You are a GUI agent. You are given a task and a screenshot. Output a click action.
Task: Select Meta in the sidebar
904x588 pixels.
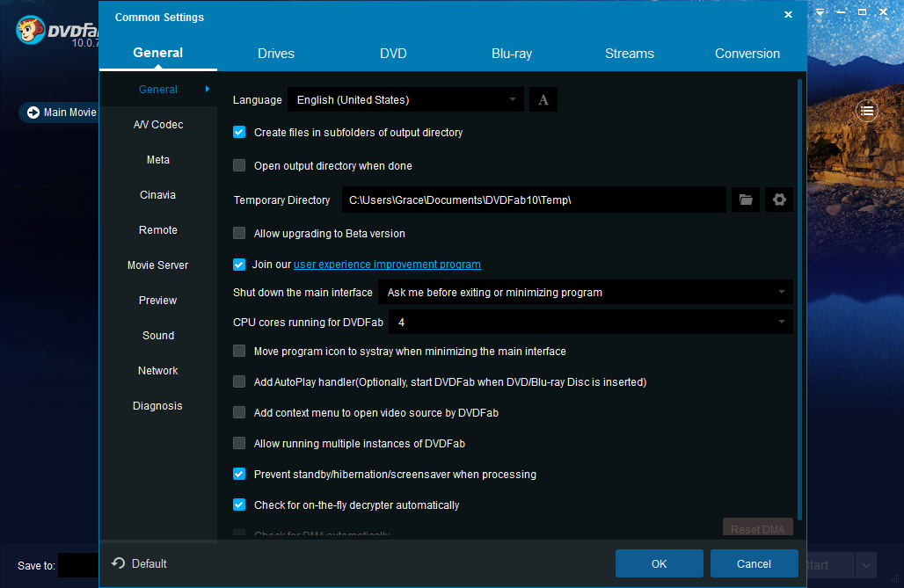pos(158,160)
